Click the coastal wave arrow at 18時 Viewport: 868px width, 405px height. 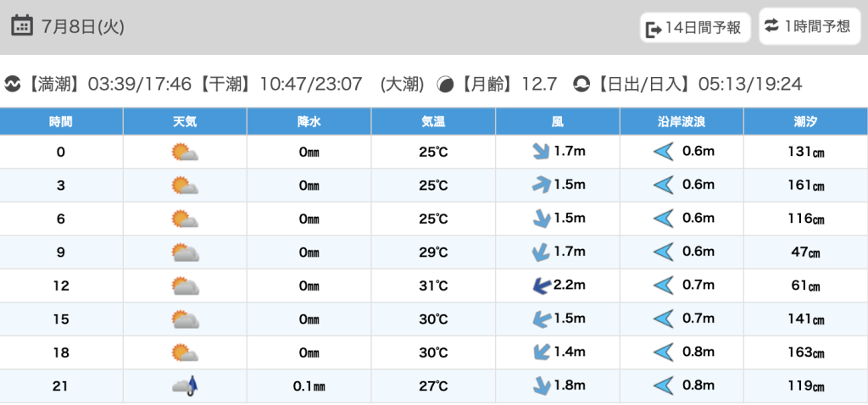[663, 352]
